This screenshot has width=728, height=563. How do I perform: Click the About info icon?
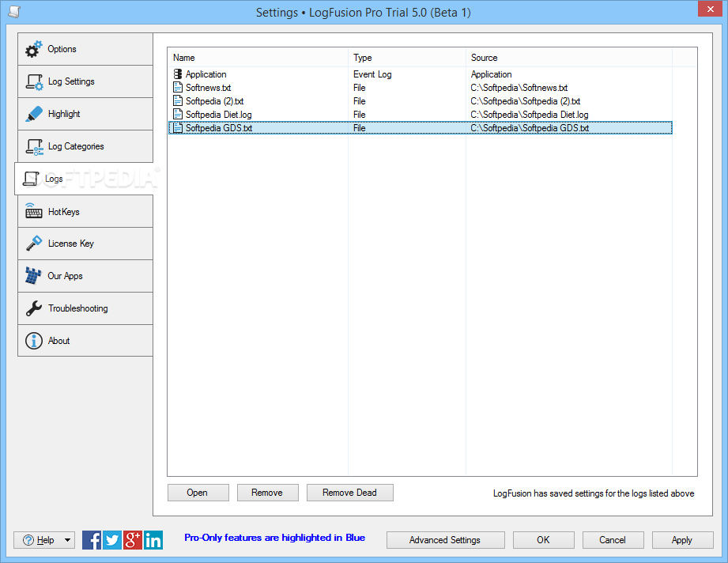34,341
